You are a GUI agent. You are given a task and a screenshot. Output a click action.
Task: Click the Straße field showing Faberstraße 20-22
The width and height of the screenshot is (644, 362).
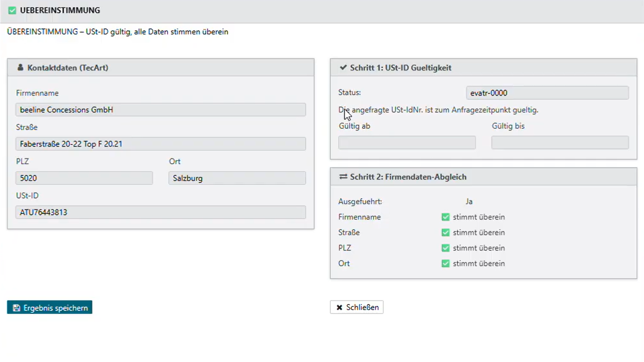pyautogui.click(x=161, y=144)
